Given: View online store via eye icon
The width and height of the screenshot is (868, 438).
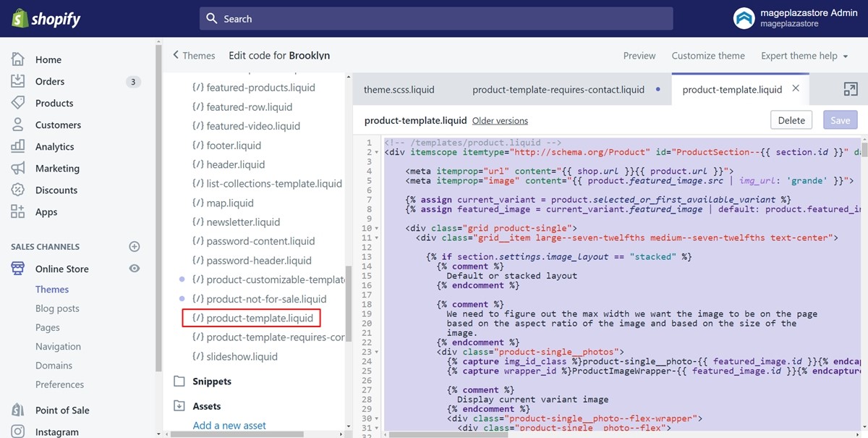Looking at the screenshot, I should 134,269.
